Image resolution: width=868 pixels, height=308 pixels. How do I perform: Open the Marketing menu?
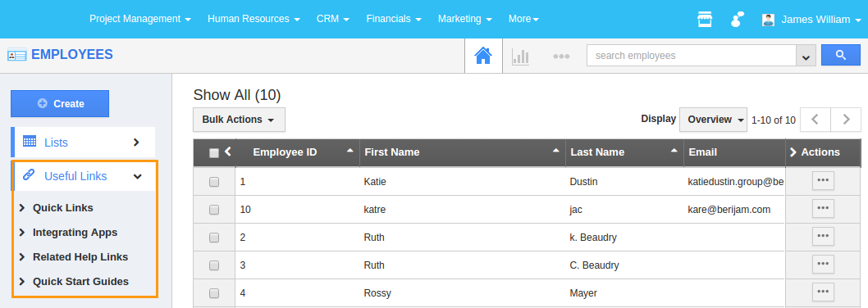click(465, 19)
